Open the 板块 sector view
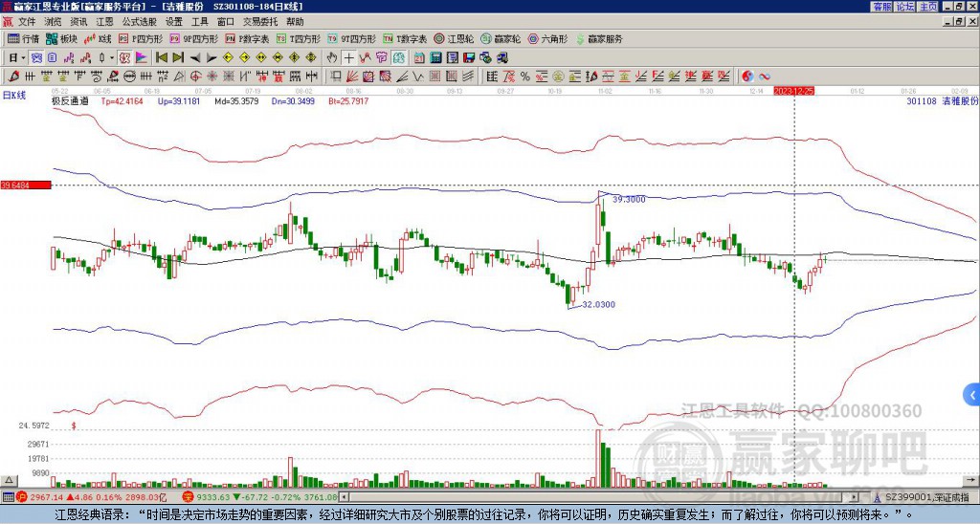Screen dimensions: 980x524 click(61, 38)
